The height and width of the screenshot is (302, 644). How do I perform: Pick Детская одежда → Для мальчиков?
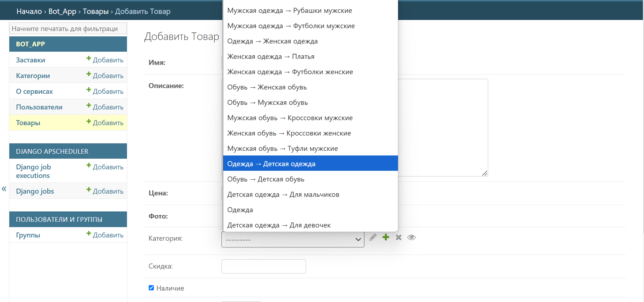pyautogui.click(x=310, y=195)
